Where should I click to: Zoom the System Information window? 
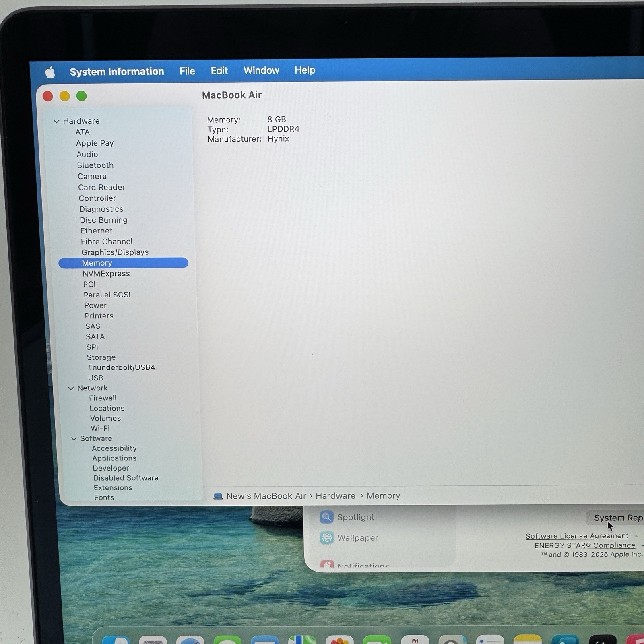(x=82, y=96)
